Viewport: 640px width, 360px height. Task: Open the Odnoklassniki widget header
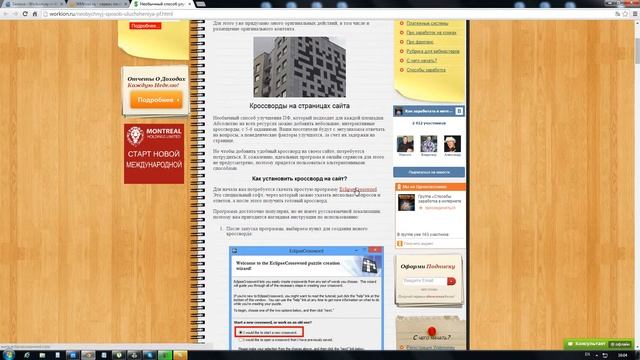point(429,187)
